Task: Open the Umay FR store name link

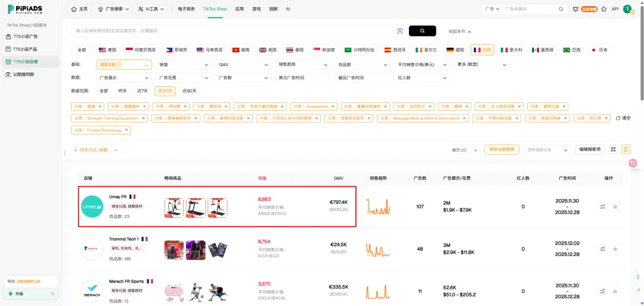Action: coord(118,196)
